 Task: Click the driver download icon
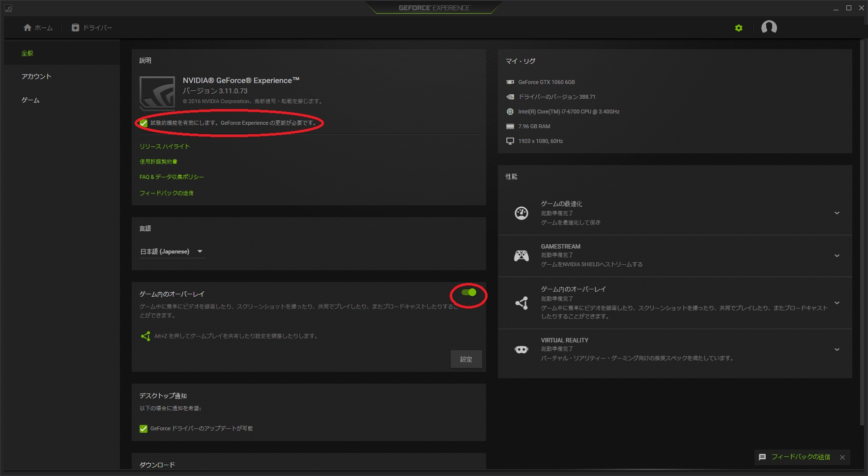coord(75,28)
